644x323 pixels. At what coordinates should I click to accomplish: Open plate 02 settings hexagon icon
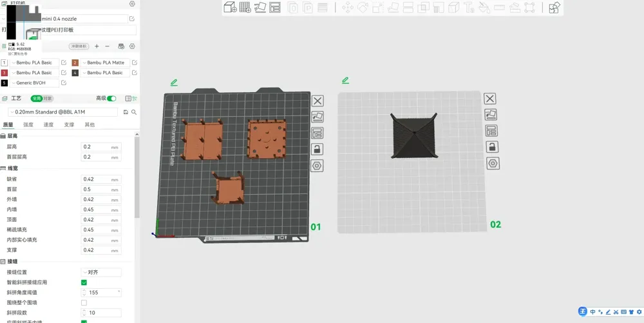tap(493, 164)
